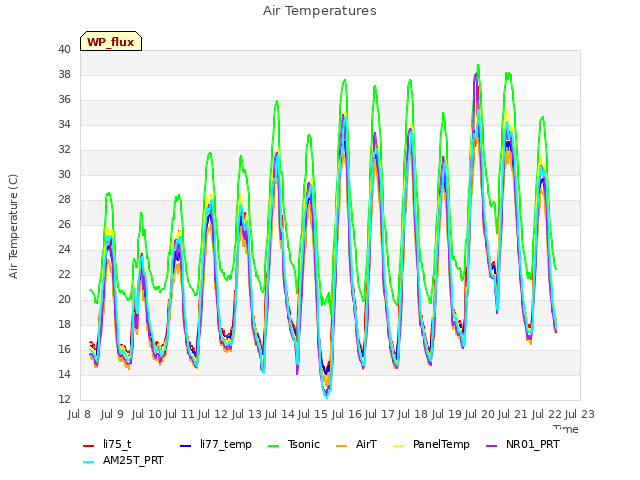Toggle the Tsonic legend entry
This screenshot has height=480, width=640.
294,444
